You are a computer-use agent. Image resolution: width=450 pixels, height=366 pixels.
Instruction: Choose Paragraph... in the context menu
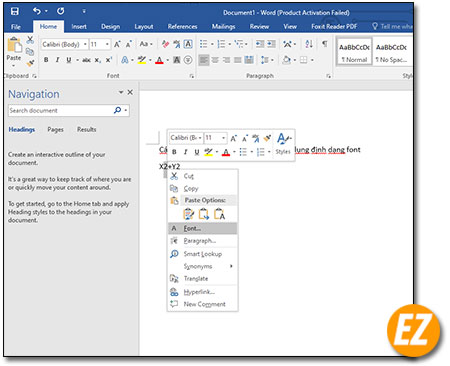coord(203,241)
